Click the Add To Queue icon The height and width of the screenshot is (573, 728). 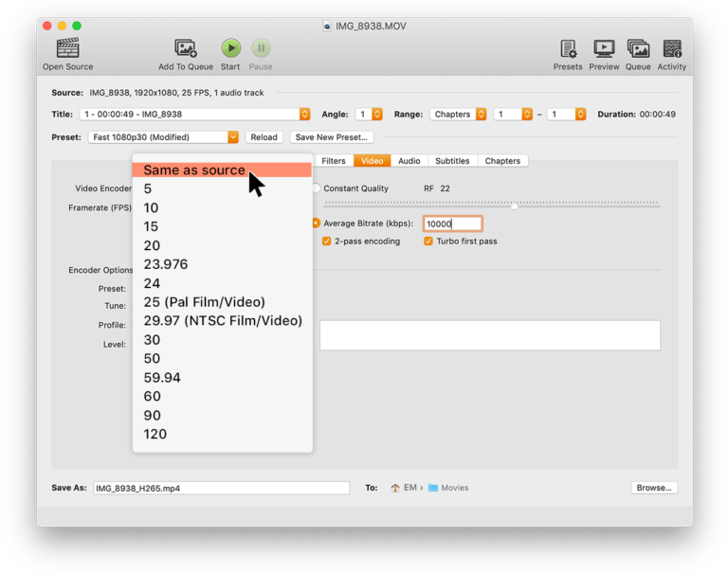(x=186, y=47)
